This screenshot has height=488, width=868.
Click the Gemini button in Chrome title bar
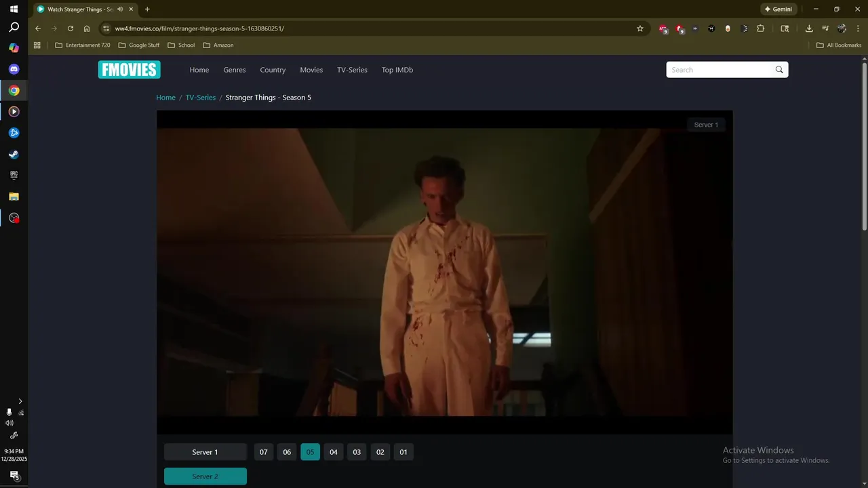pos(778,9)
